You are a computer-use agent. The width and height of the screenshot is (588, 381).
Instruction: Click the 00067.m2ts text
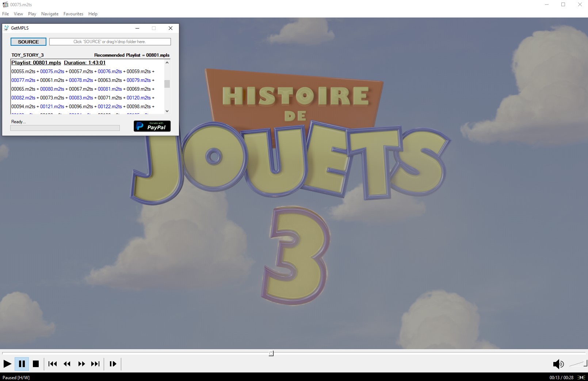click(x=81, y=89)
